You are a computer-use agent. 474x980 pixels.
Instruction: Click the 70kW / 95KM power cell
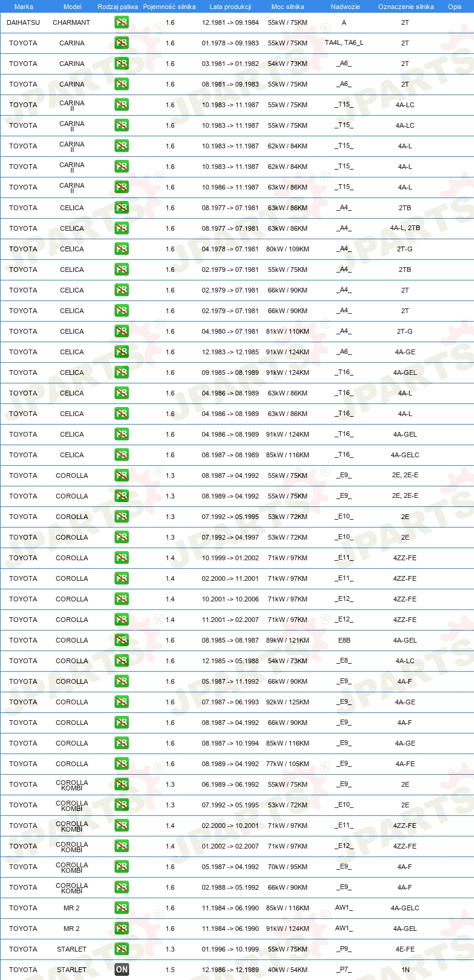(287, 867)
